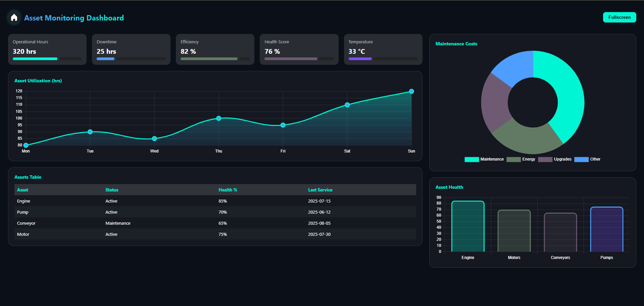Screen dimensions: 644x306
Task: Click the Thursday point on the line chart
Action: coord(219,118)
